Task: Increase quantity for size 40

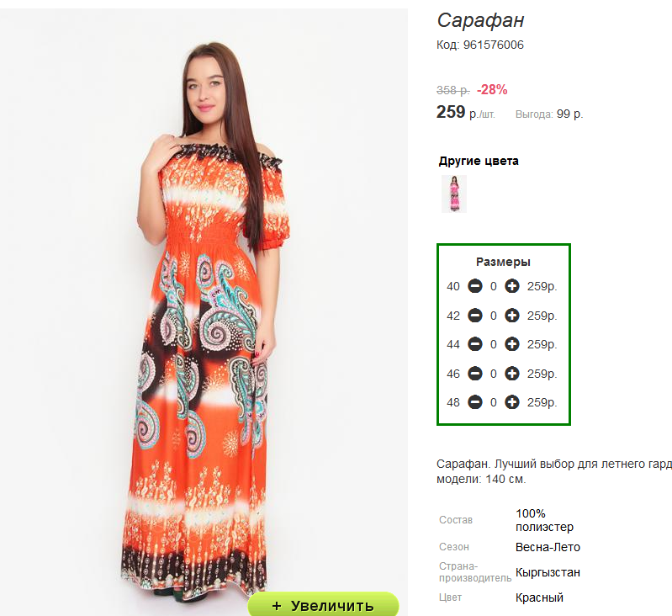Action: click(x=511, y=286)
